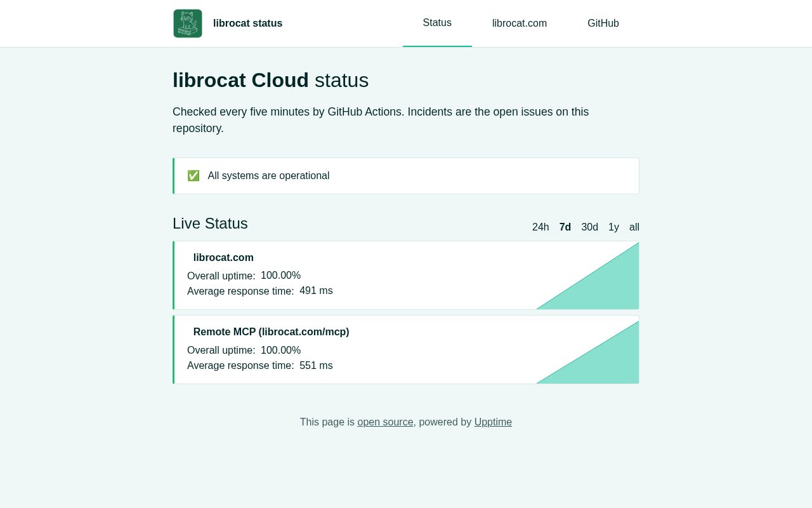This screenshot has width=812, height=508.
Task: Show all-time status data
Action: pos(634,227)
